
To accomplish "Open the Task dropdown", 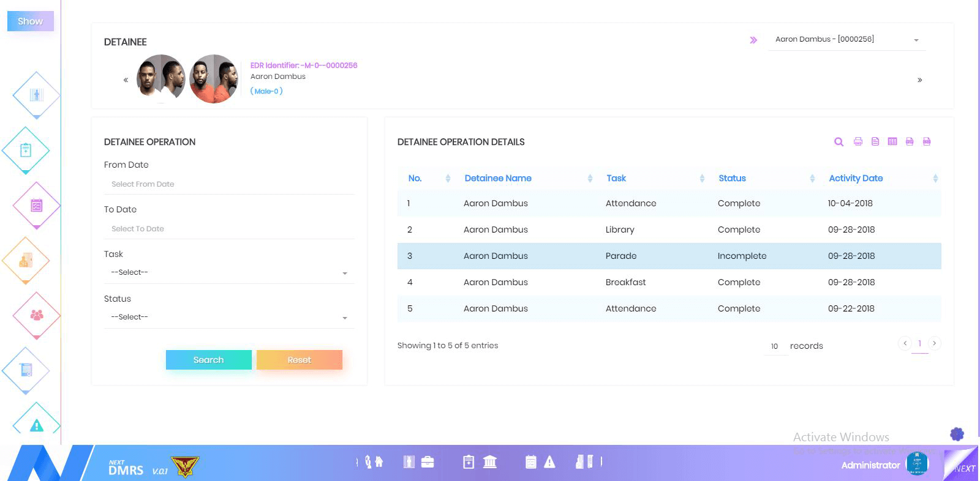I will 229,273.
